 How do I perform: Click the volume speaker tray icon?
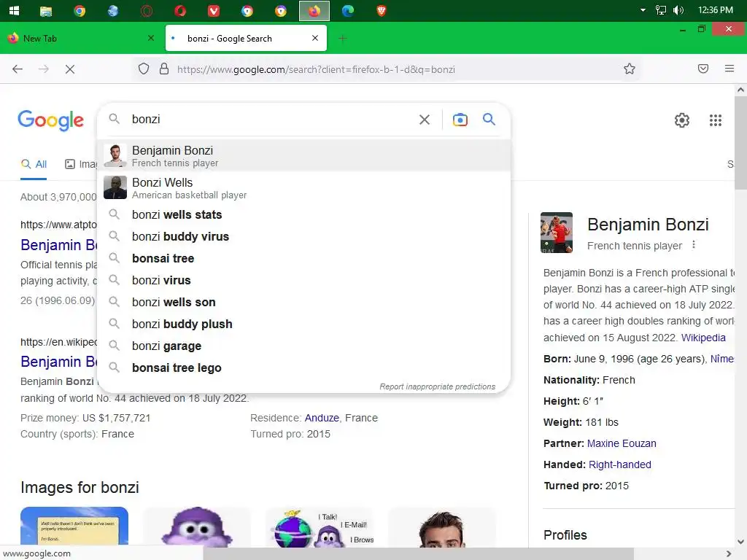tap(678, 10)
